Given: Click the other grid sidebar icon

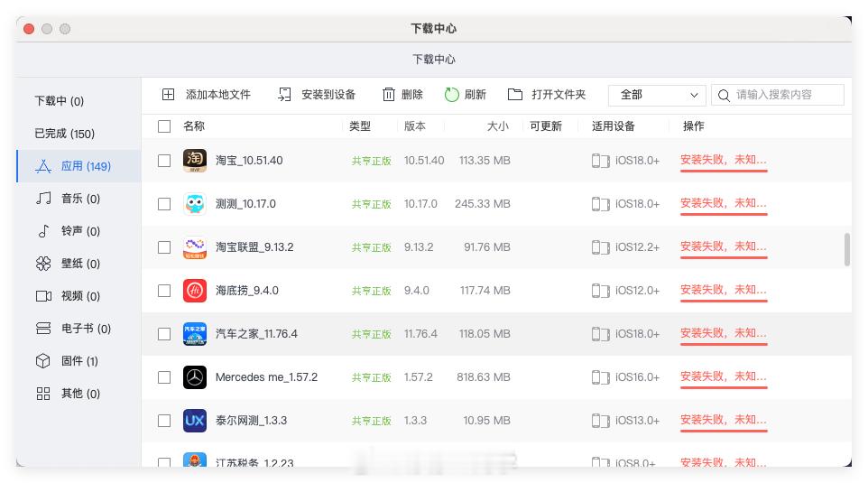Looking at the screenshot, I should 43,394.
